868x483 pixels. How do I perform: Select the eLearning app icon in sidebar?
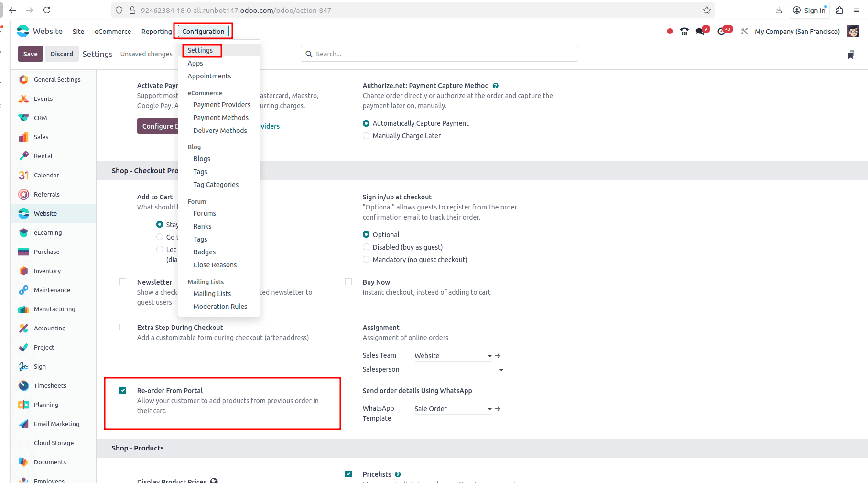23,232
